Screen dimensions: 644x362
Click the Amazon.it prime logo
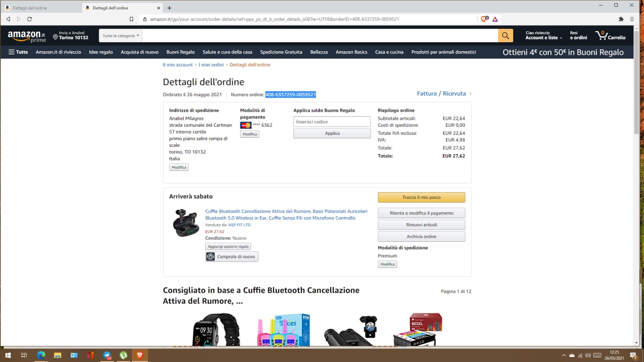[x=27, y=36]
